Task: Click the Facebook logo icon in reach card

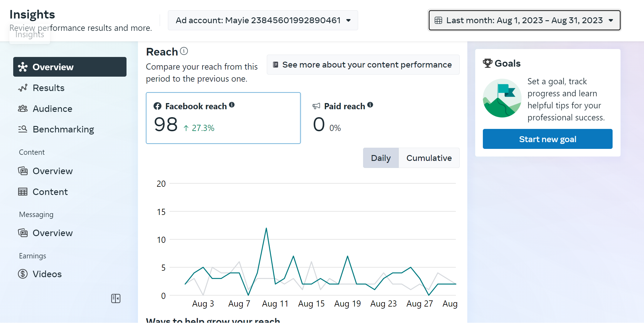Action: point(157,106)
